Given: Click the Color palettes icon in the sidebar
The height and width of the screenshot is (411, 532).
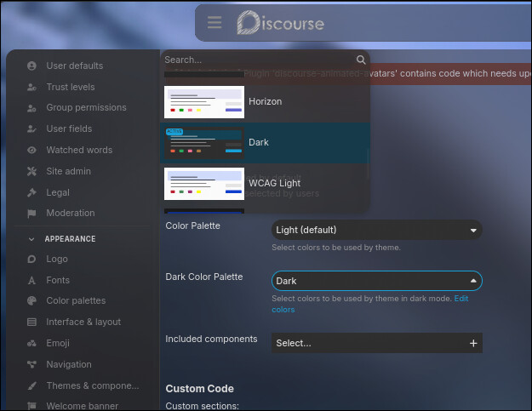Looking at the screenshot, I should click(31, 300).
